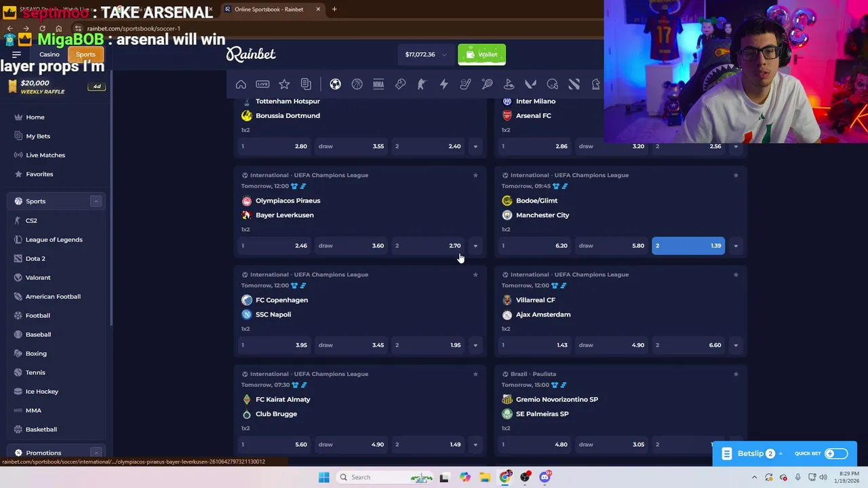868x488 pixels.
Task: Favorite the Gremio Novorizontino match star
Action: (736, 374)
